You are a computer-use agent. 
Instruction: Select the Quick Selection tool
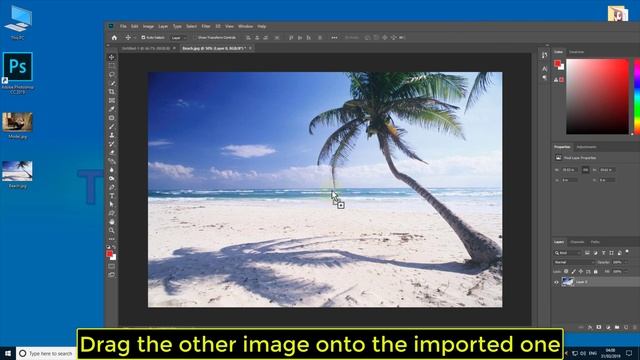(x=111, y=83)
